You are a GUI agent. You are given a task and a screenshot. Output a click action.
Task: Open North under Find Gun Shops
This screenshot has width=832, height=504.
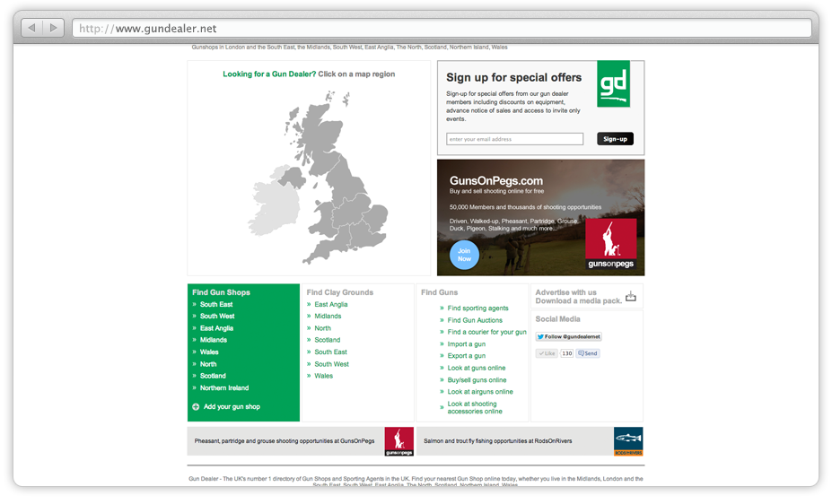click(208, 364)
